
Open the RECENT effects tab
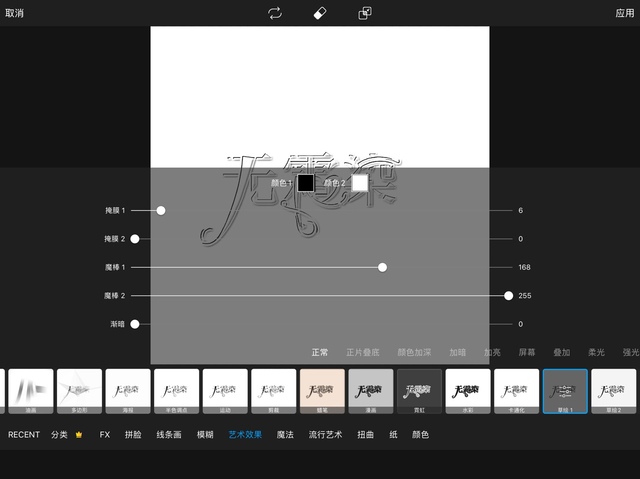[24, 435]
